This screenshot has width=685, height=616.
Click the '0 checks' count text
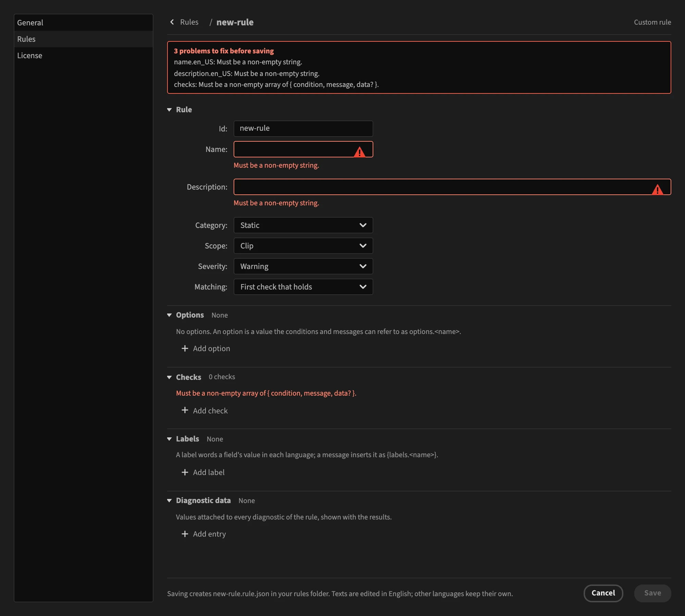pos(222,377)
